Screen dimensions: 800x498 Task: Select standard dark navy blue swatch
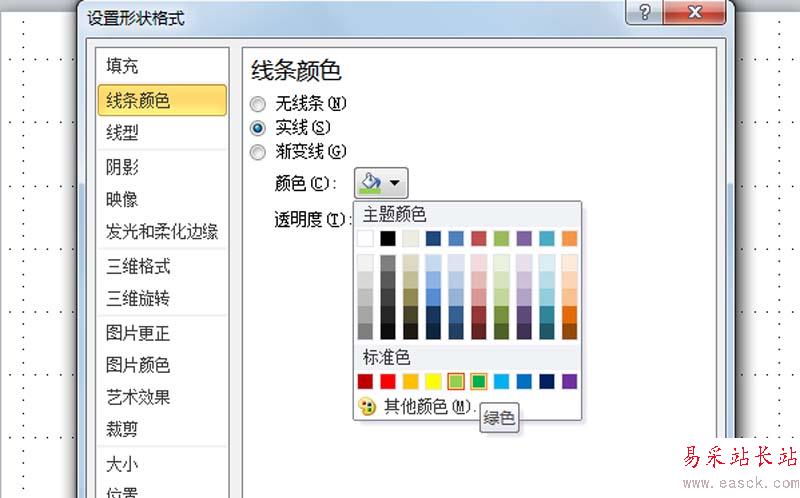(547, 381)
